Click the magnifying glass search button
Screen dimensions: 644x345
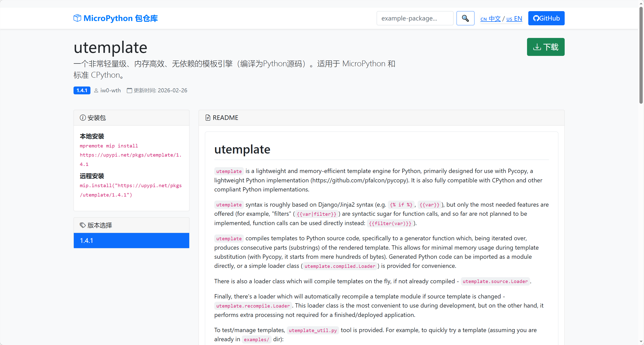click(x=465, y=18)
